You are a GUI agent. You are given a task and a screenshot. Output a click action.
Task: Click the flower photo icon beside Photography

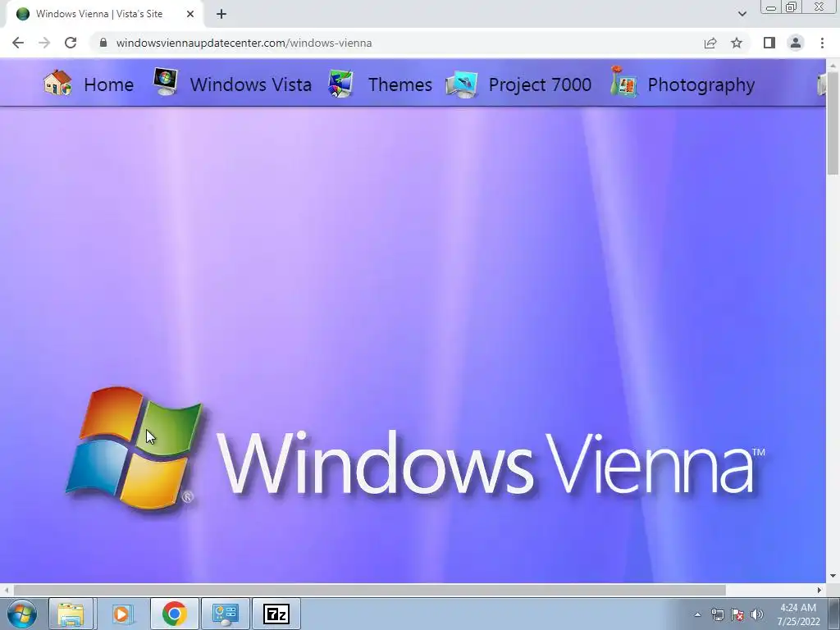pyautogui.click(x=623, y=82)
